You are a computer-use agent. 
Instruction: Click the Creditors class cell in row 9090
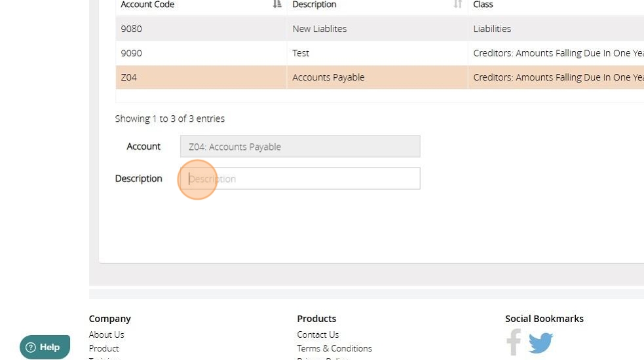pyautogui.click(x=557, y=53)
